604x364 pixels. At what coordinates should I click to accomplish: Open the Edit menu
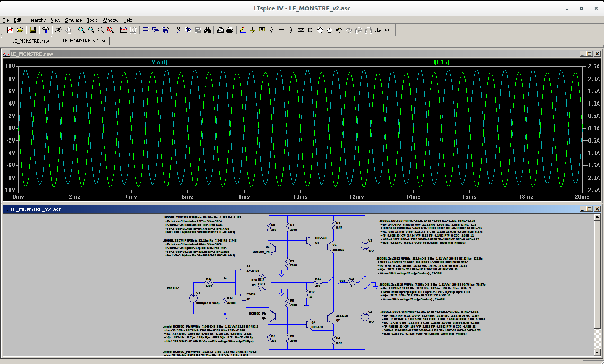tap(18, 20)
